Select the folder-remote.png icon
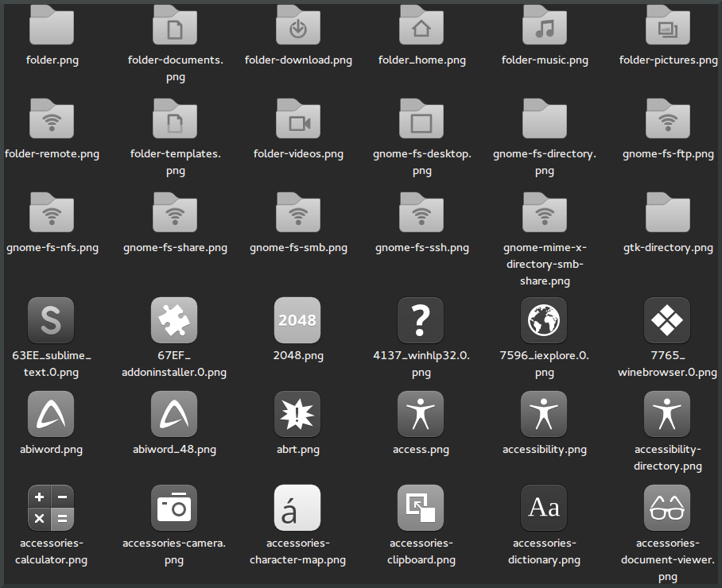The height and width of the screenshot is (588, 722). pyautogui.click(x=52, y=118)
